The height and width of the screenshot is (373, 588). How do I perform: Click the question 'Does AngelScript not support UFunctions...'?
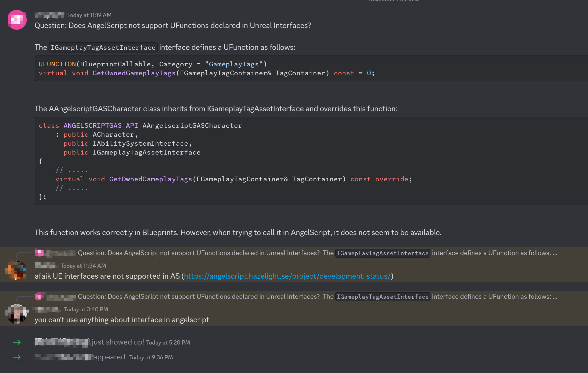point(173,26)
